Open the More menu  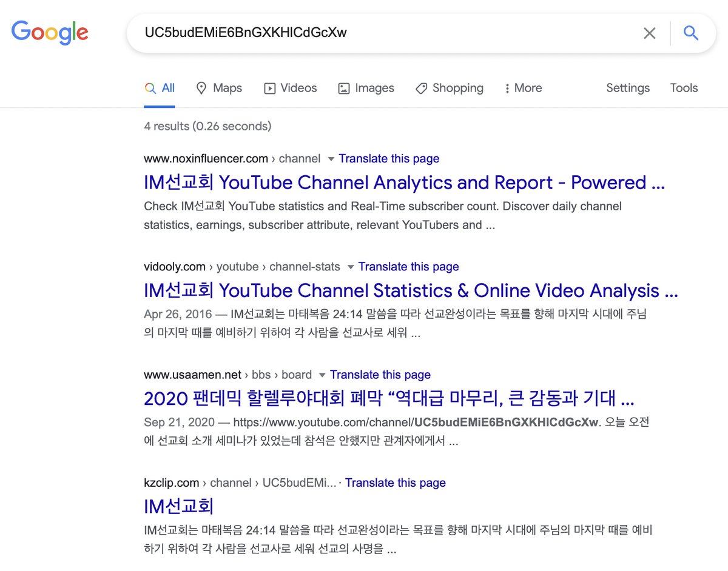point(523,88)
